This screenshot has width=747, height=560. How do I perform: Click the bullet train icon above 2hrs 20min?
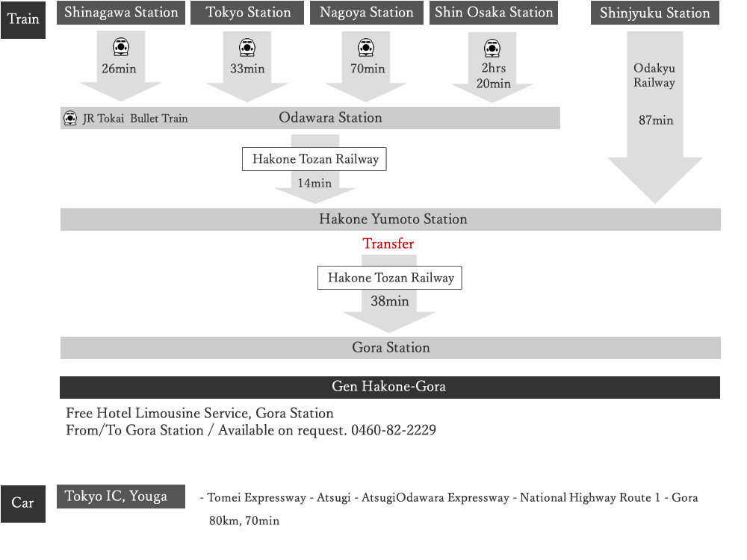[x=492, y=48]
